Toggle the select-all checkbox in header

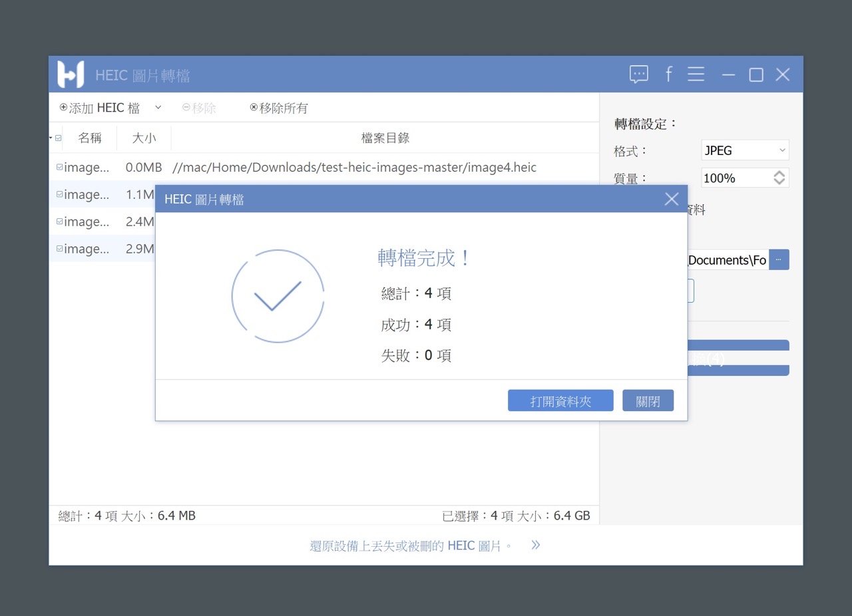(59, 138)
